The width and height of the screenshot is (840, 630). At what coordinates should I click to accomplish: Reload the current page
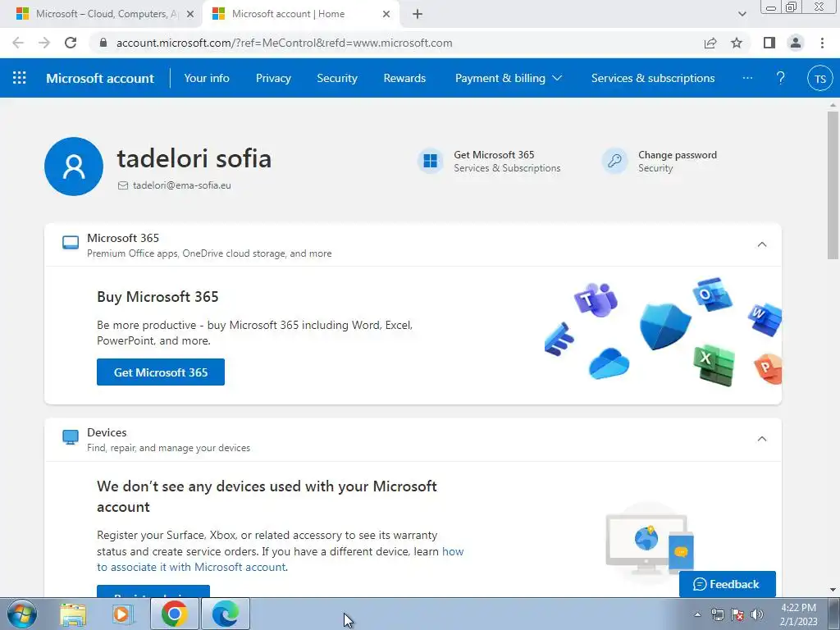[x=71, y=43]
